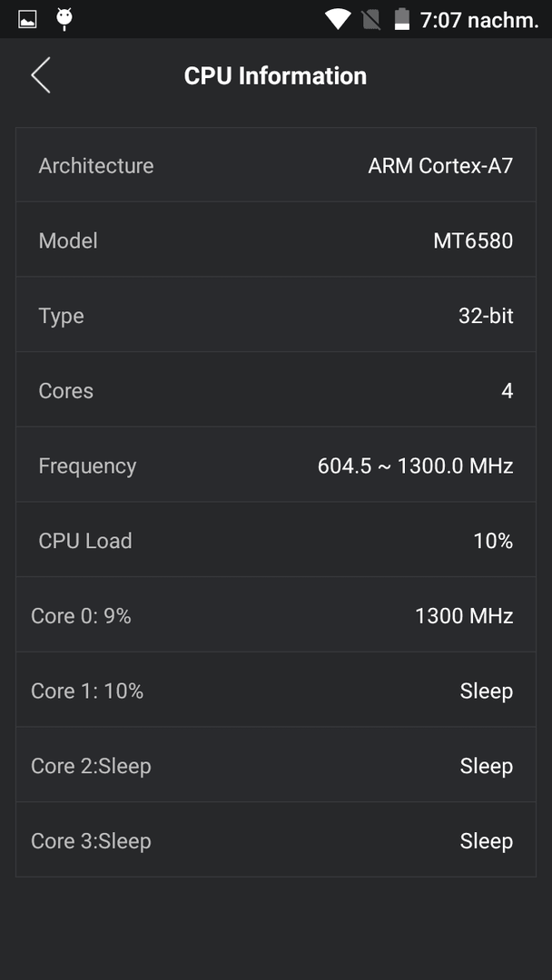This screenshot has height=980, width=552.
Task: Tap the no-SIM card icon
Action: (370, 20)
